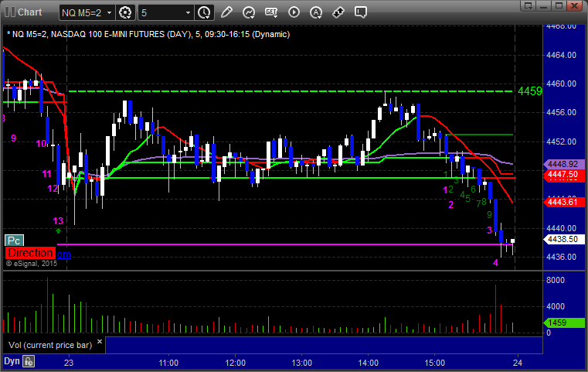Screen dimensions: 588x372
Task: Click the magenta 4 count marker
Action: pyautogui.click(x=495, y=263)
